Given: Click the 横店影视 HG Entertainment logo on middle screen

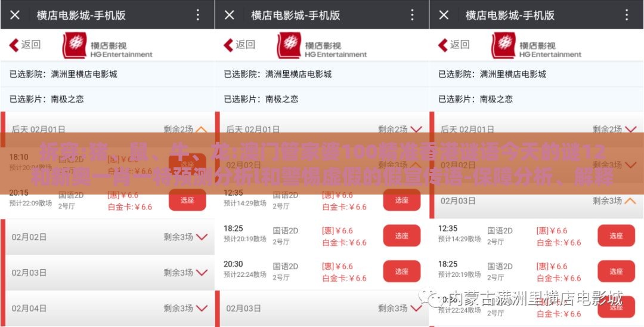Looking at the screenshot, I should 321,45.
